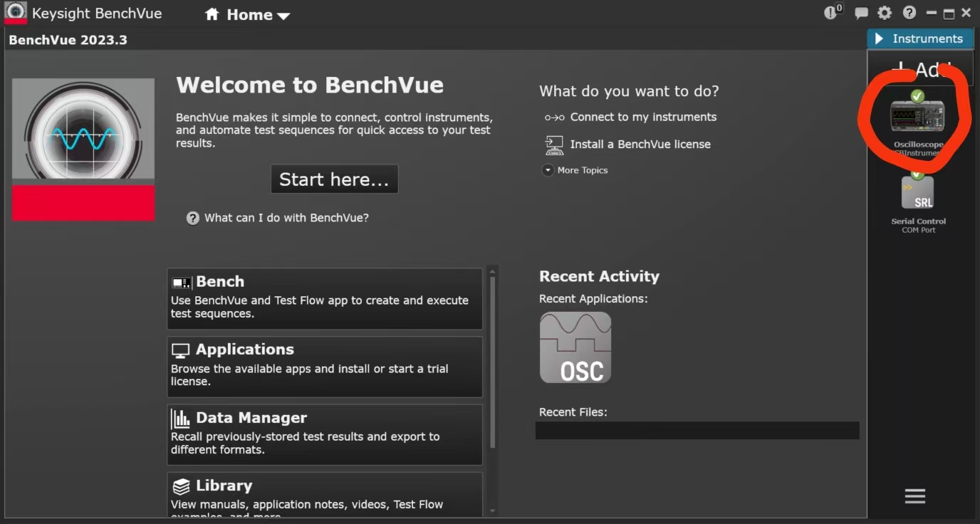Viewport: 980px width, 524px height.
Task: Minimize the BenchVue window
Action: click(x=930, y=13)
